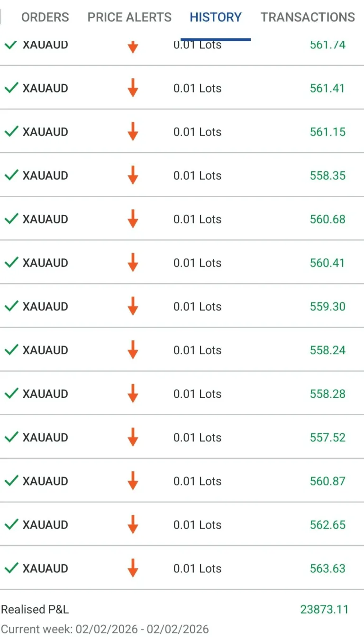The image size is (364, 640).
Task: Open the PRICE ALERTS tab
Action: coord(129,18)
